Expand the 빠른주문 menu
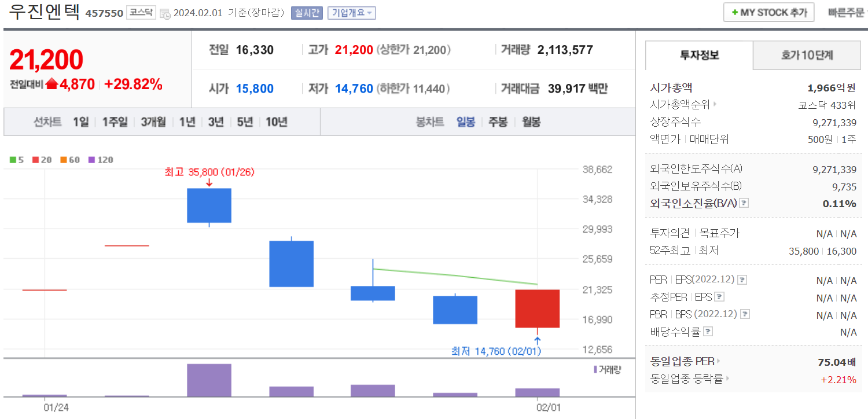The width and height of the screenshot is (868, 419). [847, 12]
